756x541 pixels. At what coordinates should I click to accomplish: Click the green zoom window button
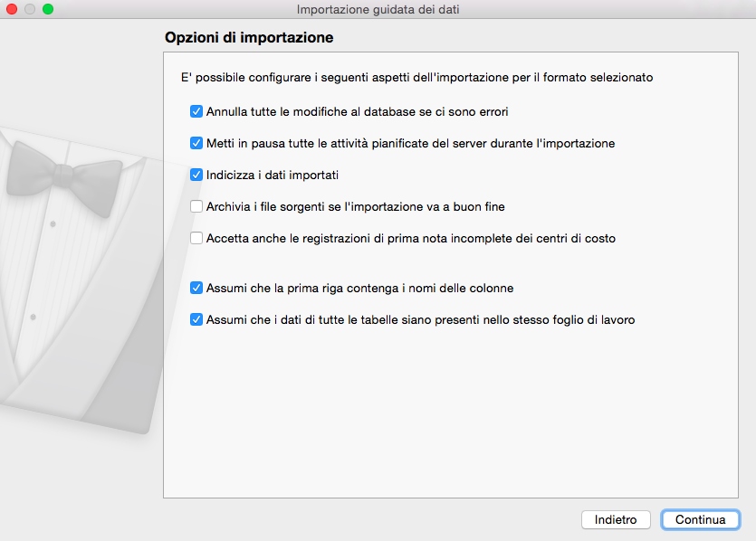pos(48,9)
